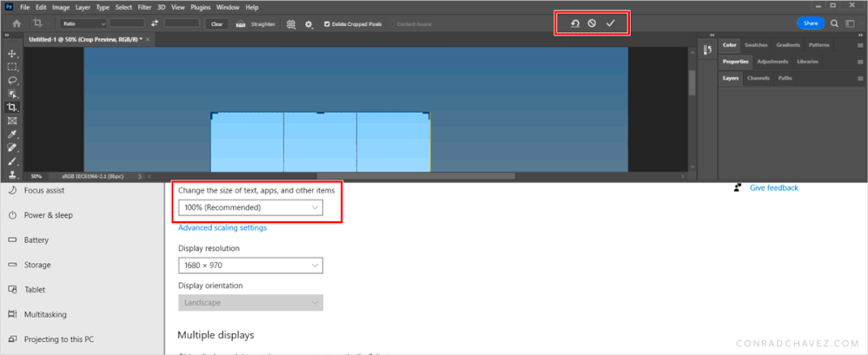
Task: Open the Display resolution dropdown
Action: click(x=251, y=266)
